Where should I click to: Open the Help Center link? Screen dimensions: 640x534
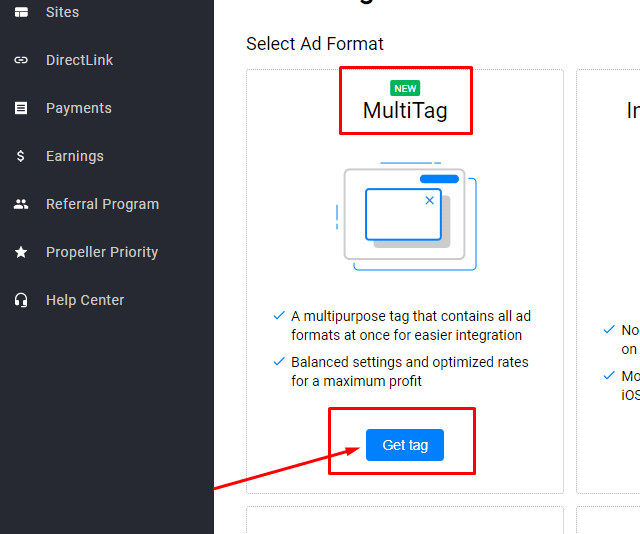tap(85, 300)
